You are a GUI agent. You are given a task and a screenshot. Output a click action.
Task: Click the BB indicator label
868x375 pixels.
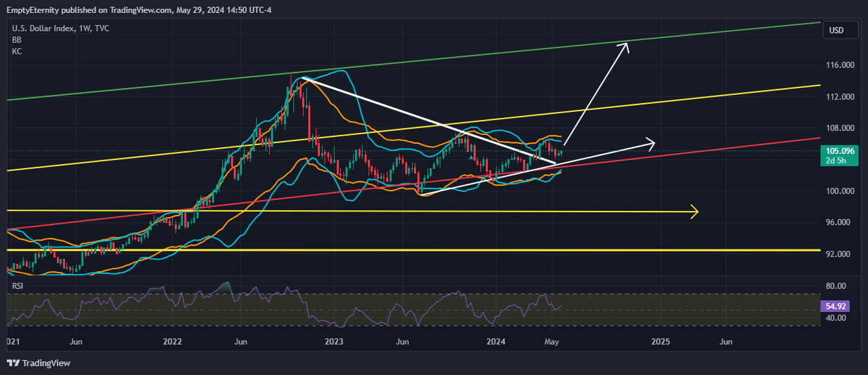pos(17,40)
